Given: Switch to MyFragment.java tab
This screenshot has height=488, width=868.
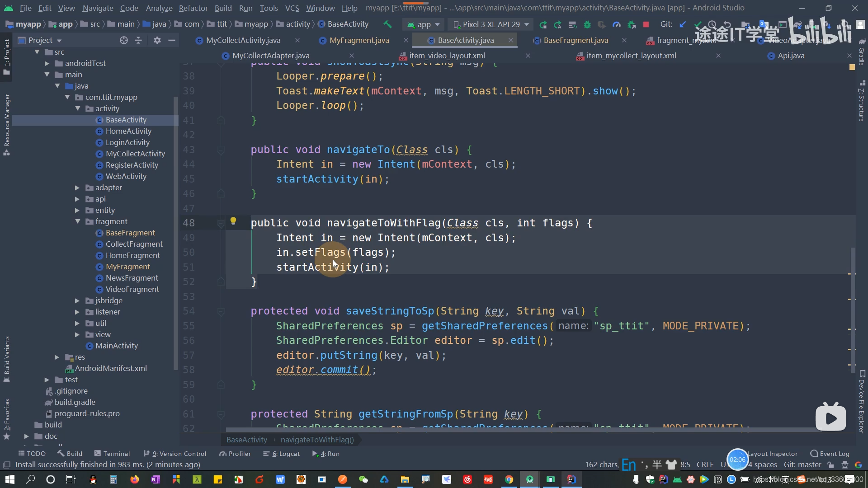Looking at the screenshot, I should (359, 40).
